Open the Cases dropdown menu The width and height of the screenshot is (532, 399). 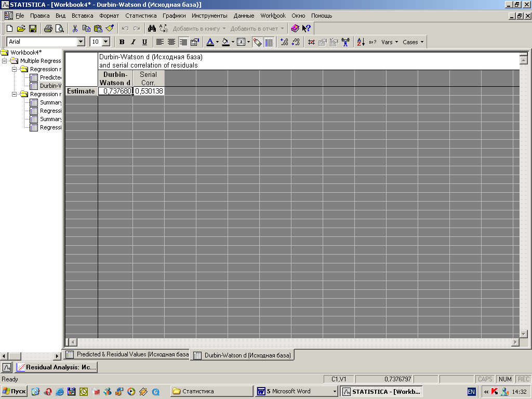pyautogui.click(x=413, y=42)
